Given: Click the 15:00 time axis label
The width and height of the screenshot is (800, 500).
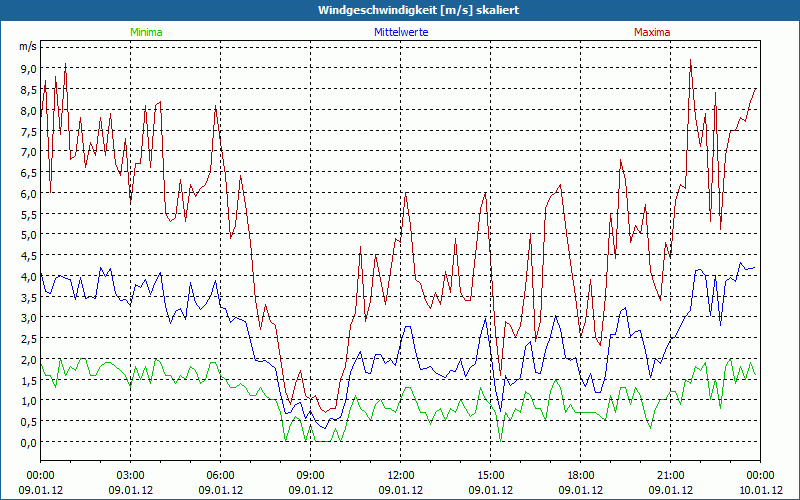Looking at the screenshot, I should (x=491, y=476).
